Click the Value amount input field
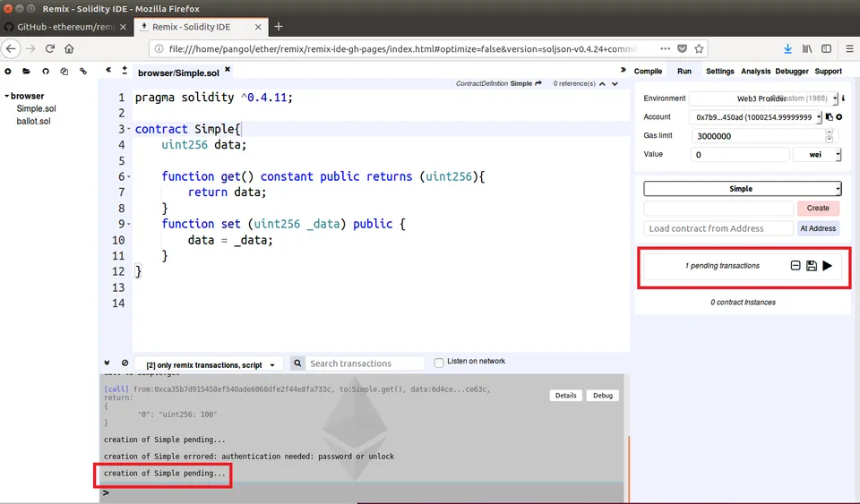This screenshot has width=860, height=504. coord(740,155)
